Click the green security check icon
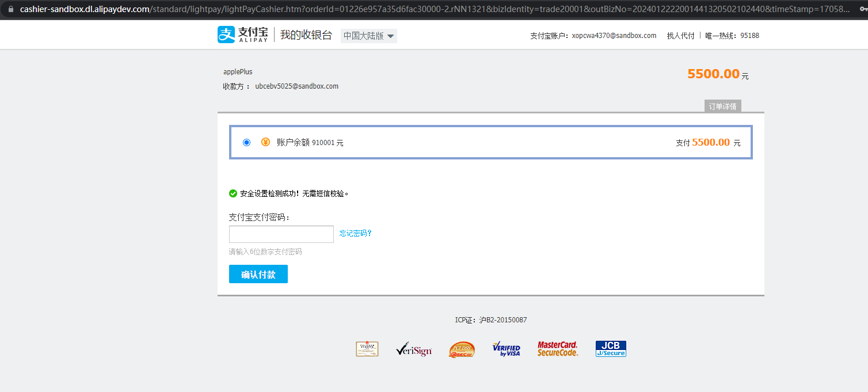 point(233,193)
